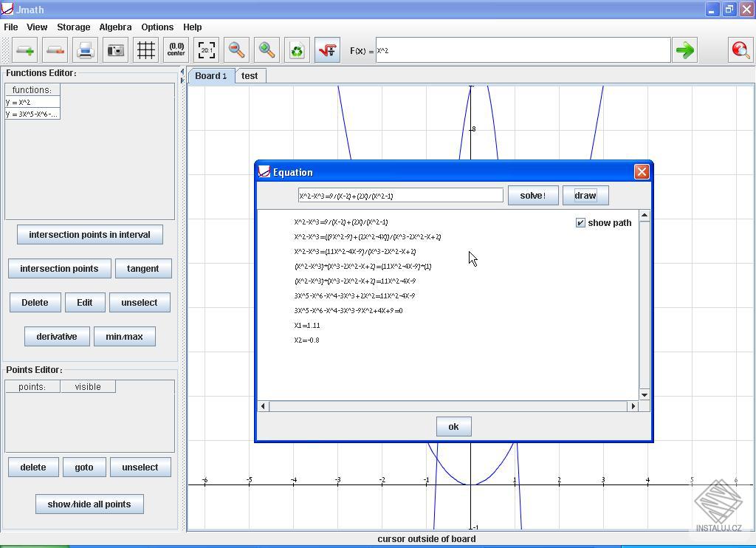Select the function y = X^2 in Functions Editor
Viewport: 756px width, 548px height.
32,102
